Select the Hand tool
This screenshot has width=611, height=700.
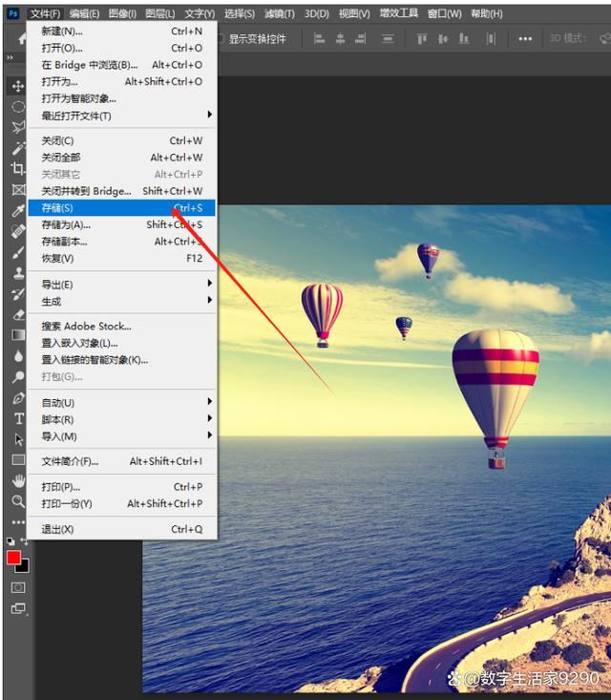click(x=18, y=480)
